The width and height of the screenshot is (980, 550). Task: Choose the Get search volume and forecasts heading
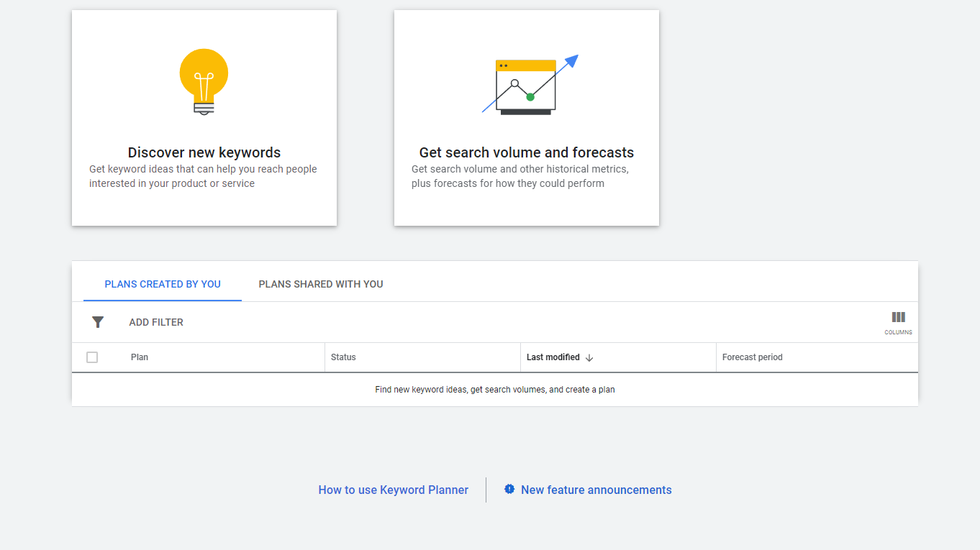[x=526, y=152]
